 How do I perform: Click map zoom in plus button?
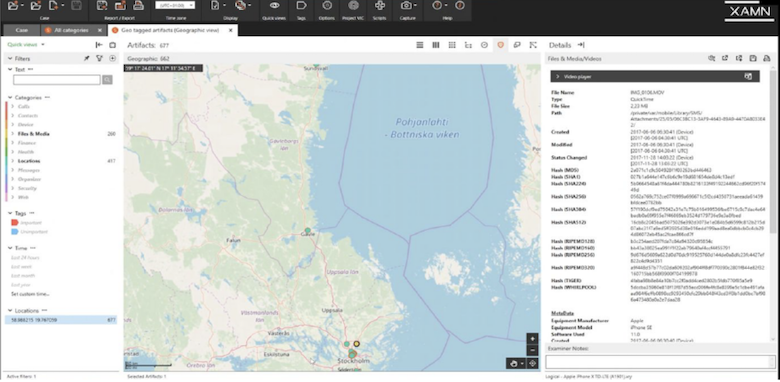coord(532,339)
